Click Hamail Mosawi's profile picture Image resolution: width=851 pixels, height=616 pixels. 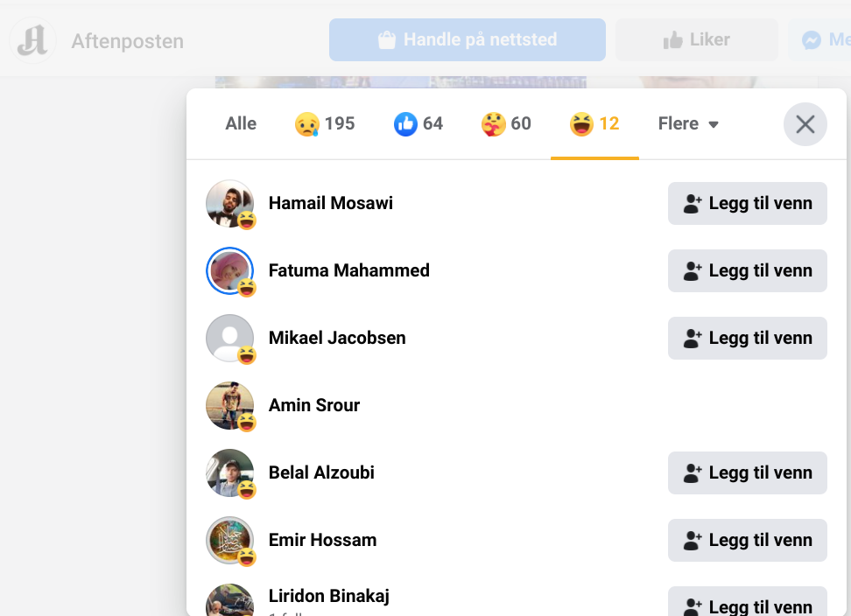coord(229,203)
